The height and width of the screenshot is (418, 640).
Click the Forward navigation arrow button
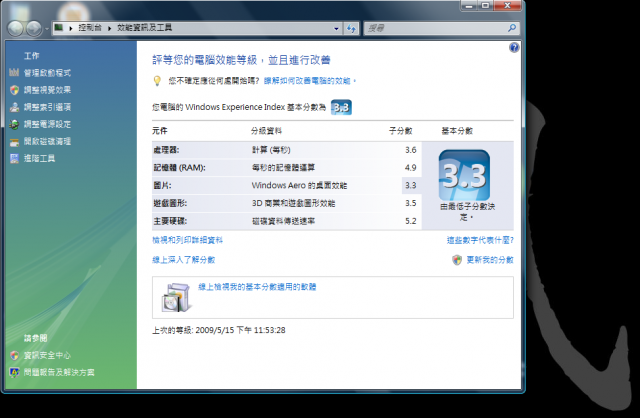(x=34, y=28)
